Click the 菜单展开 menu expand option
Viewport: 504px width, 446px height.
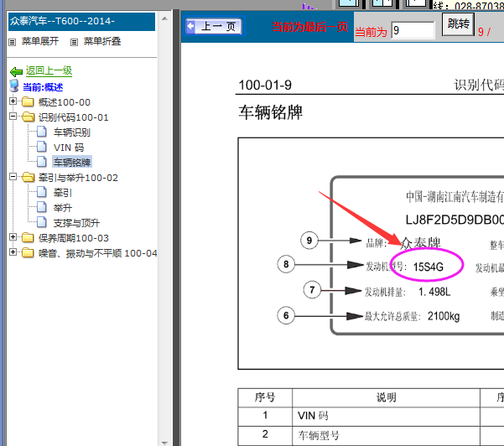(x=40, y=41)
